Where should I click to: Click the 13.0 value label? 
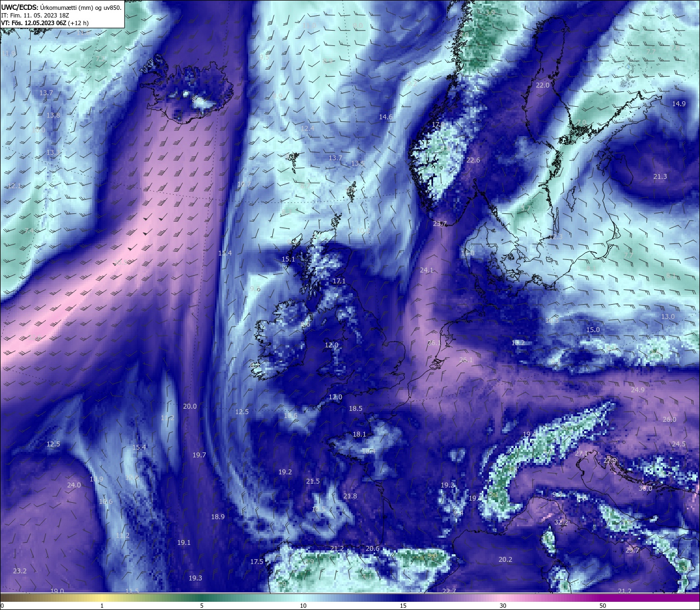pos(668,316)
